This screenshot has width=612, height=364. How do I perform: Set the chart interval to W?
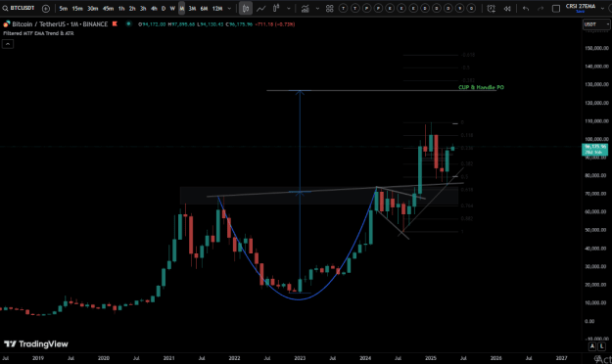pyautogui.click(x=172, y=8)
